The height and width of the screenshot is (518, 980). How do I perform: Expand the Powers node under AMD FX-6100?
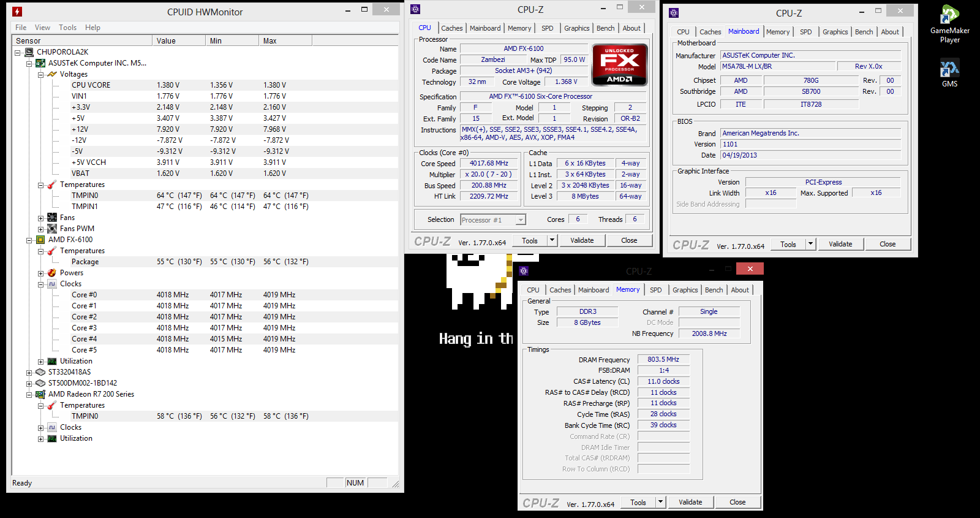(40, 273)
